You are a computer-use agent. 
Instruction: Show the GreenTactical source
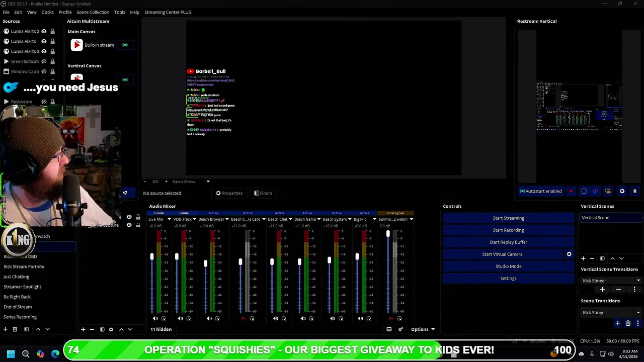(x=44, y=61)
